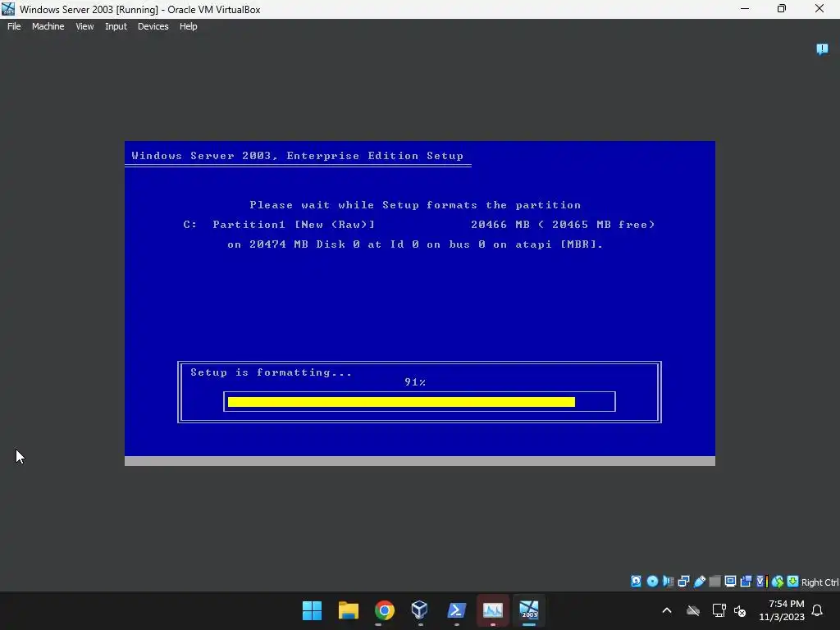The height and width of the screenshot is (630, 840).
Task: Open the Machine menu
Action: [48, 26]
